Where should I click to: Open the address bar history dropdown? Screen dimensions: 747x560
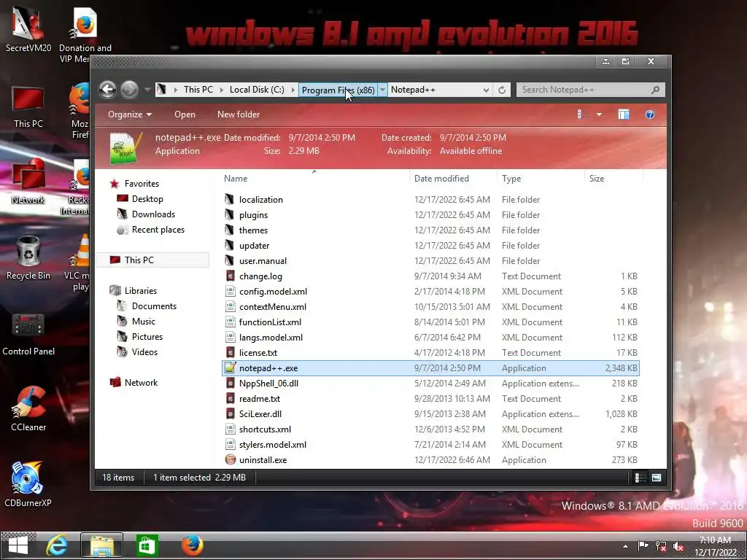point(485,90)
